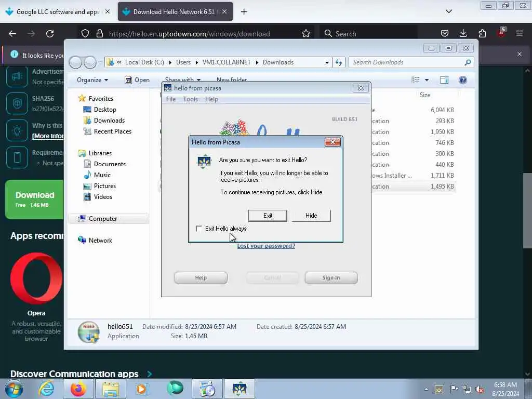532x399 pixels.
Task: Open Firefox downloads panel
Action: pyautogui.click(x=463, y=34)
